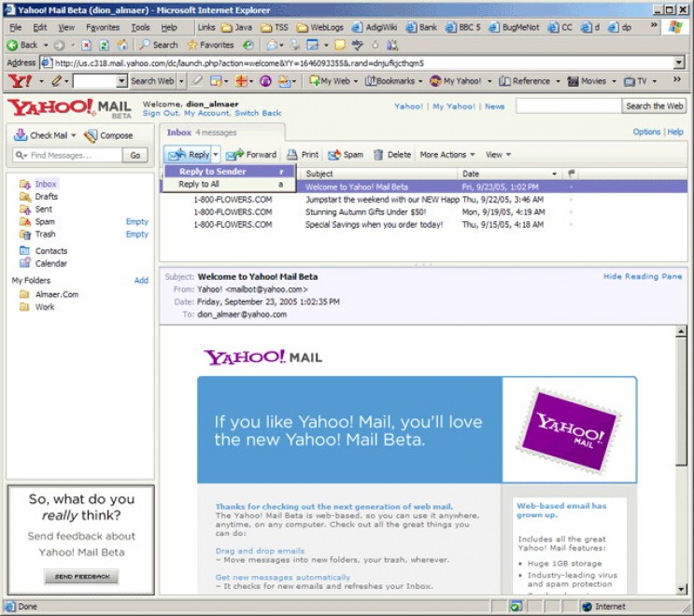Click the Go button

tap(135, 155)
